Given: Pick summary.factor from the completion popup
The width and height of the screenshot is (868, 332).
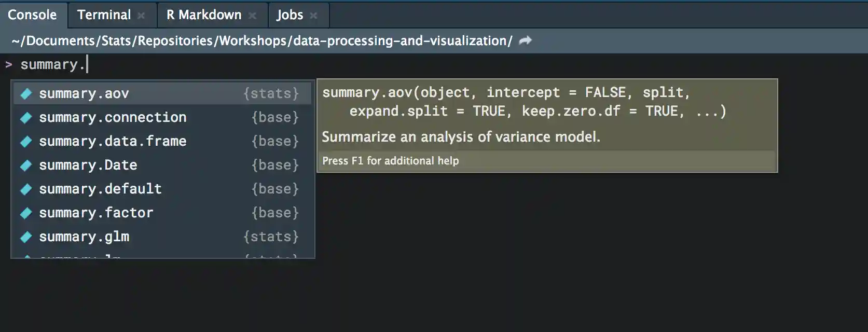Looking at the screenshot, I should [96, 213].
